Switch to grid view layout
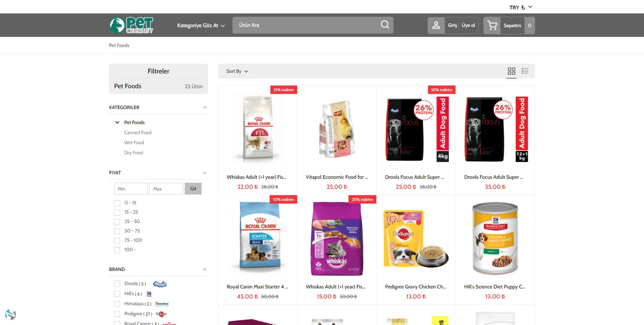 [x=511, y=71]
